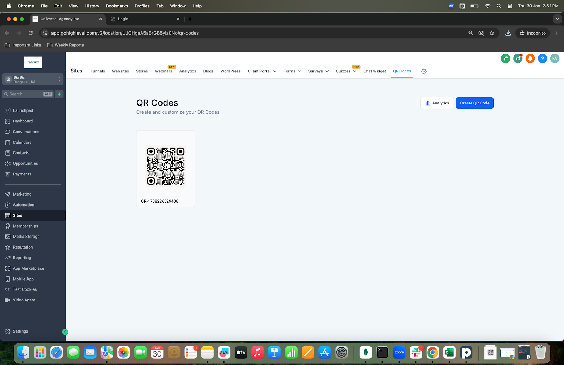Open Conversations from the sidebar
The image size is (564, 365).
(x=25, y=132)
